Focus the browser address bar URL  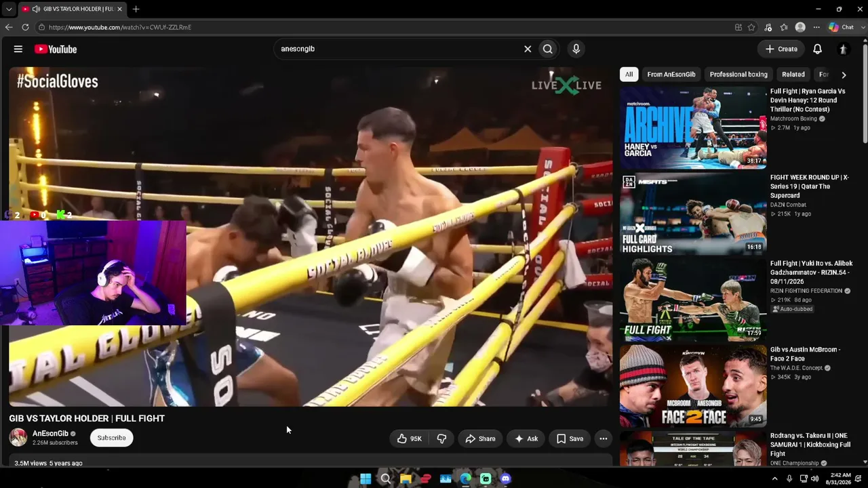pos(120,27)
